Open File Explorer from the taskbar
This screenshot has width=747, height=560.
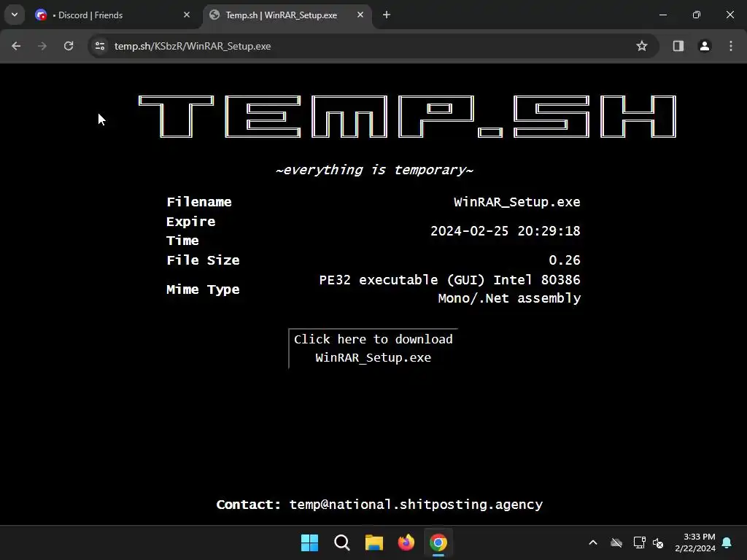(374, 542)
